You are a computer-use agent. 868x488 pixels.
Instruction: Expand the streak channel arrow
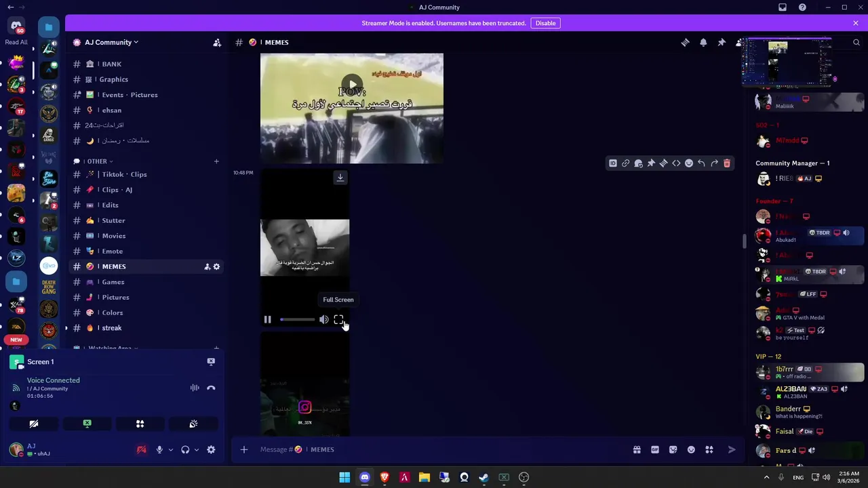tap(66, 328)
